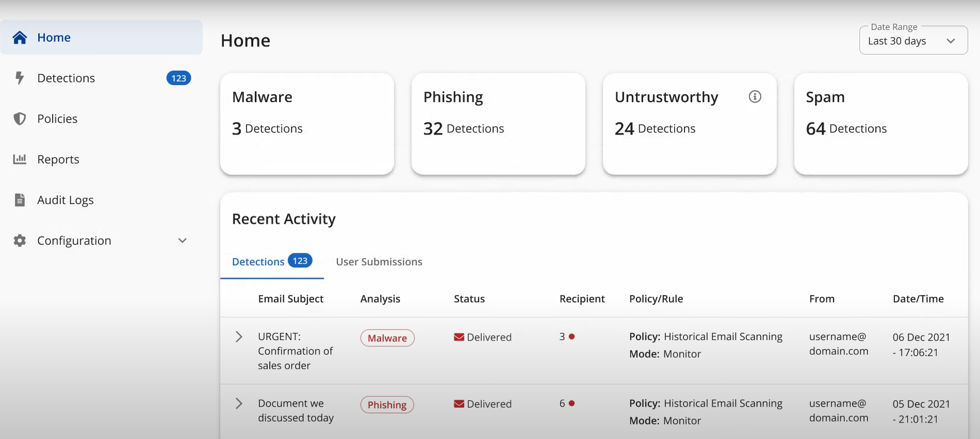The image size is (980, 439).
Task: Expand the Configuration menu chevron
Action: (182, 240)
